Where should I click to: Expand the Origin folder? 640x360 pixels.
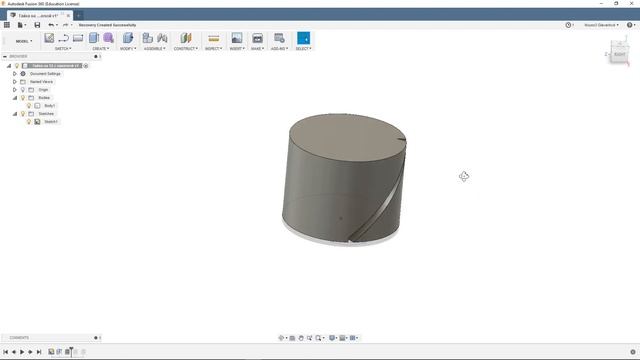click(15, 90)
